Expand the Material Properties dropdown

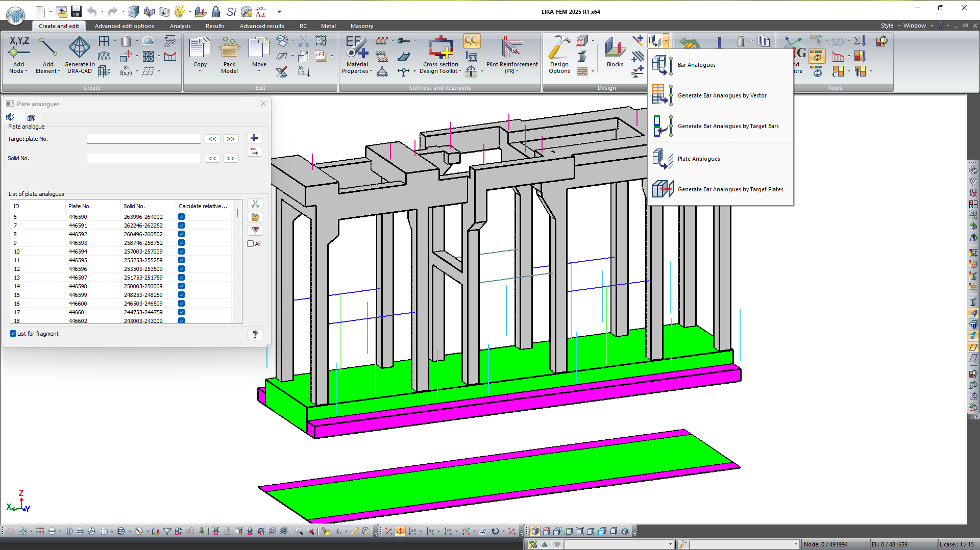pyautogui.click(x=371, y=71)
